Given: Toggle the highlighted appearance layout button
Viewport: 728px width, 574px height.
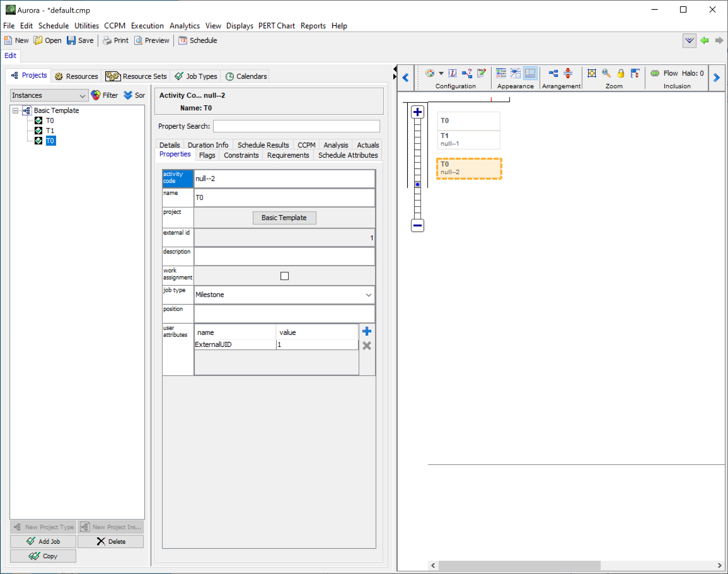Looking at the screenshot, I should [530, 74].
